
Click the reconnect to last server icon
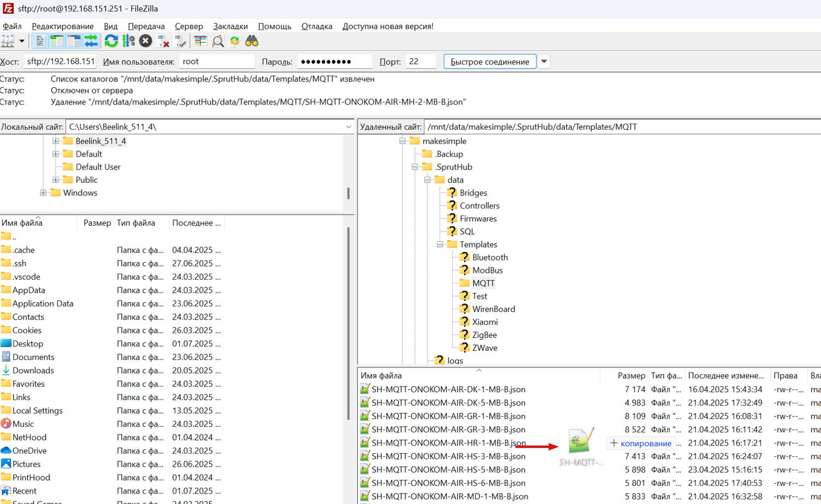(180, 41)
